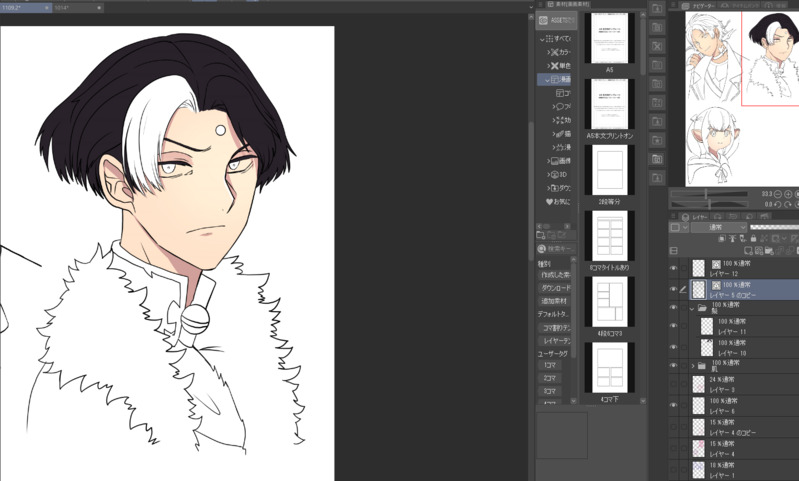Switch to the 1014* document tab
The height and width of the screenshot is (481, 799).
pyautogui.click(x=78, y=8)
